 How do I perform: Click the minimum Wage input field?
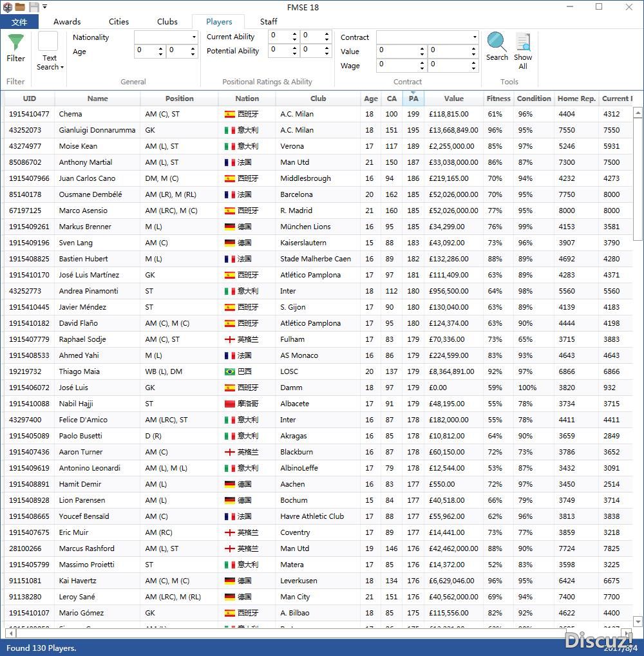click(x=398, y=65)
